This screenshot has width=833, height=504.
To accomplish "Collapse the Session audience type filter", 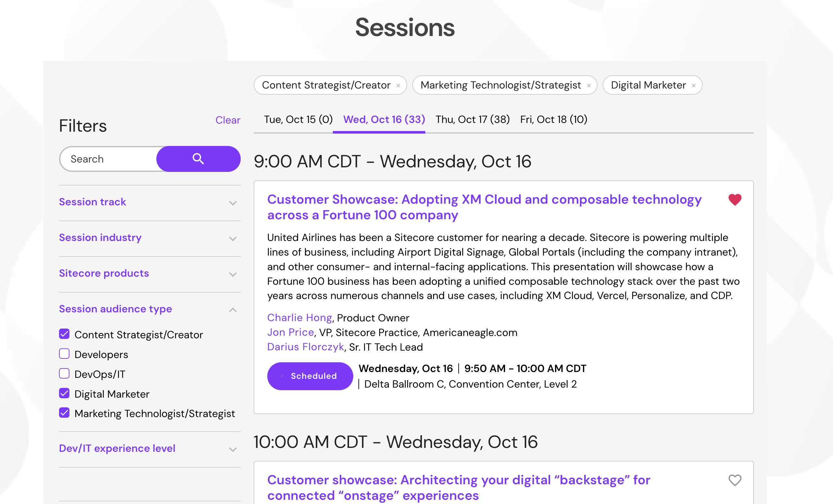I will pos(150,309).
